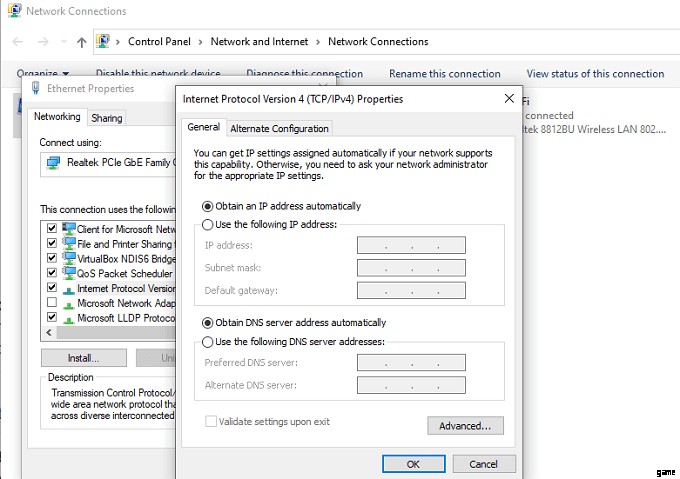Click the Back arrow navigation icon
Viewport: 680px width, 479px height.
pyautogui.click(x=18, y=42)
